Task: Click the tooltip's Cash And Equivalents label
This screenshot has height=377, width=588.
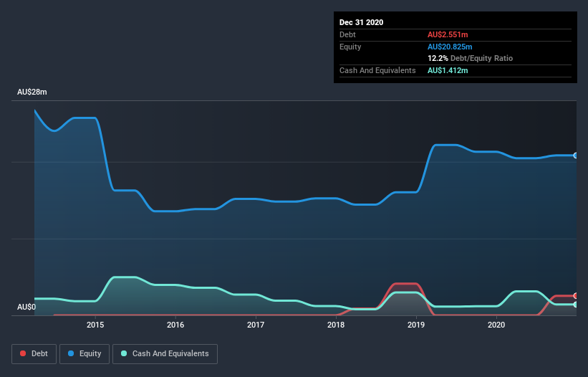Action: (x=377, y=70)
